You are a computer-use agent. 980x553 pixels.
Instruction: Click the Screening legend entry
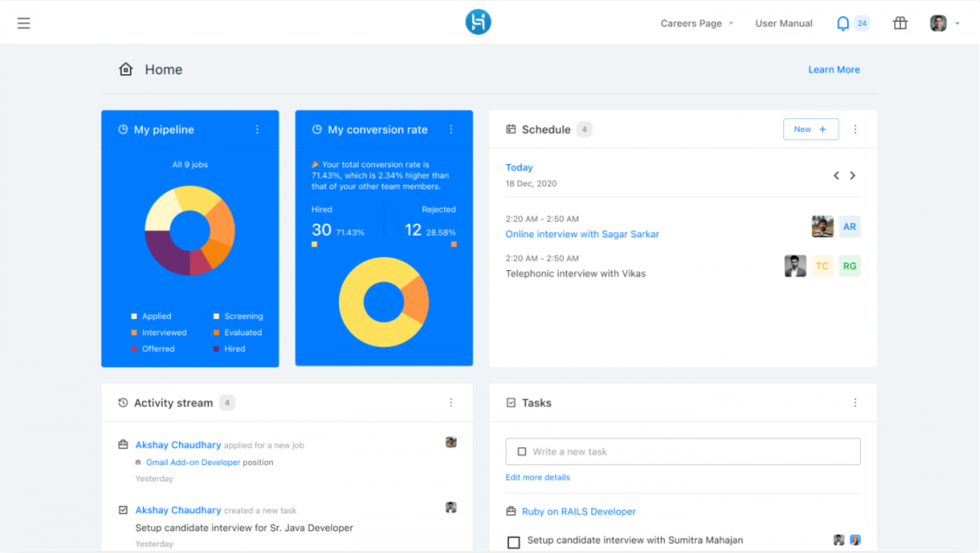[x=238, y=316]
